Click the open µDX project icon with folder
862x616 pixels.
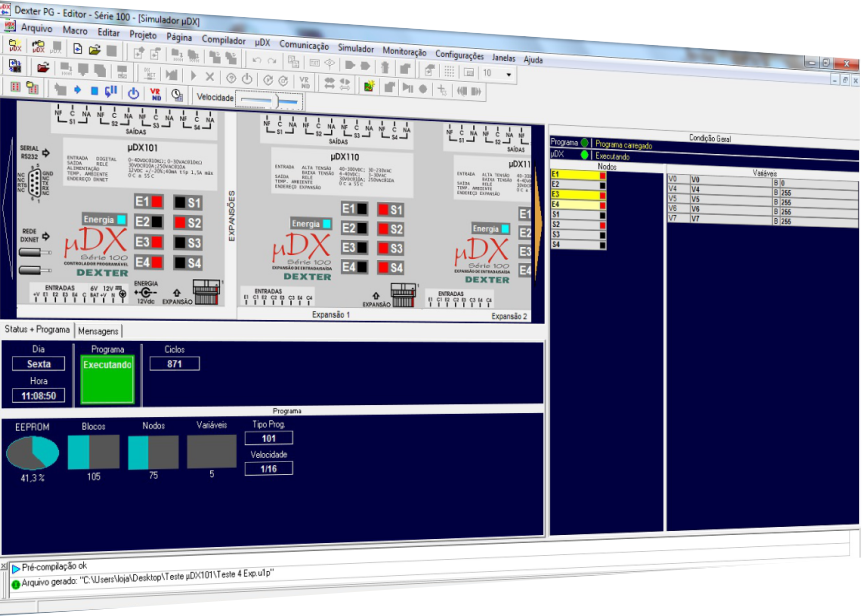click(38, 47)
